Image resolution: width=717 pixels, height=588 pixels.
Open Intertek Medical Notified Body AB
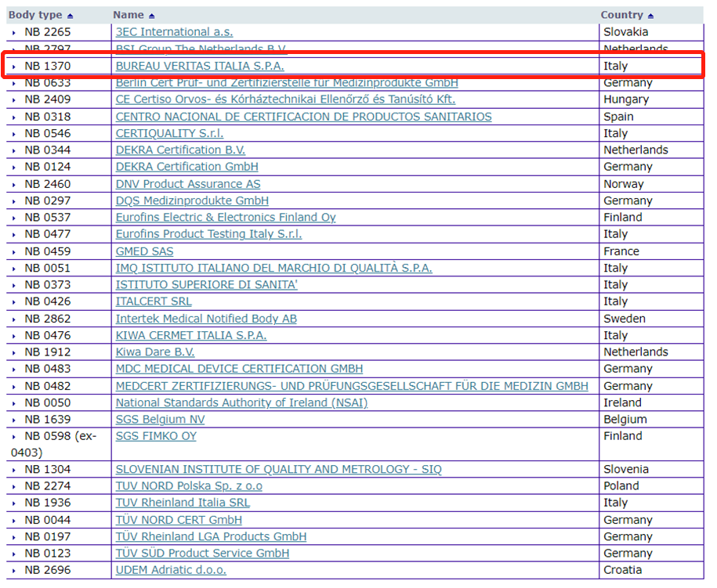point(206,319)
